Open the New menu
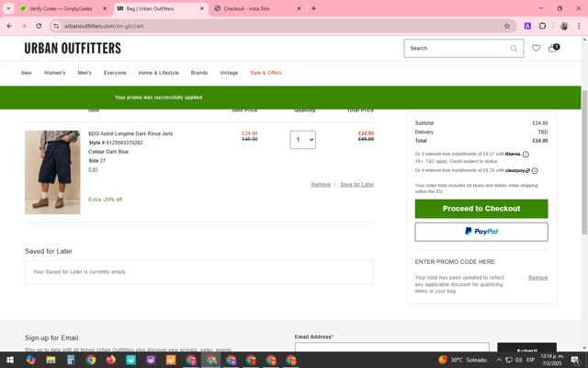The width and height of the screenshot is (588, 368). [27, 73]
